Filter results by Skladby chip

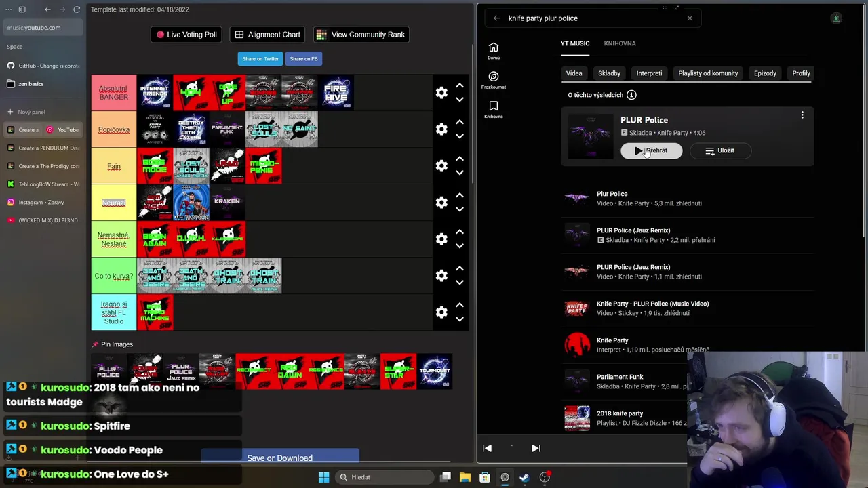tap(609, 73)
